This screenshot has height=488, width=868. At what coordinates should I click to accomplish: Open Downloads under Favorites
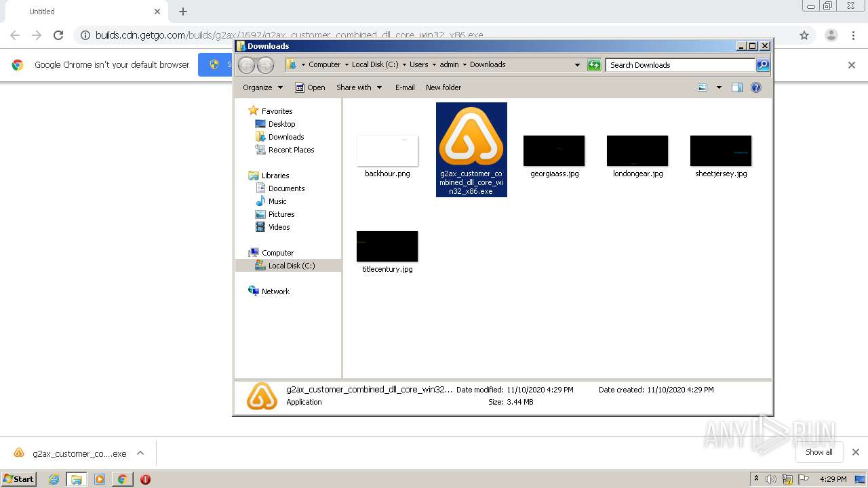279,137
